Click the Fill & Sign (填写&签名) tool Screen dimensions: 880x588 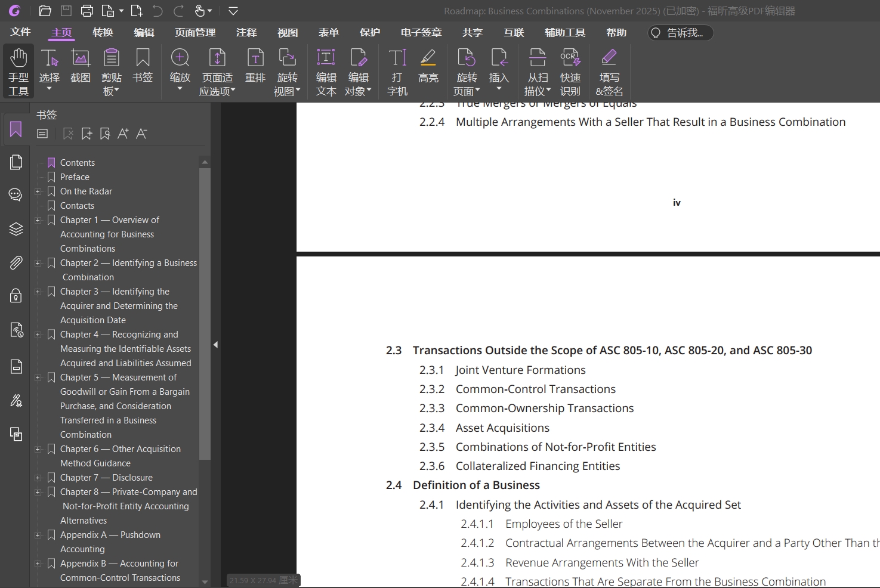pyautogui.click(x=609, y=70)
